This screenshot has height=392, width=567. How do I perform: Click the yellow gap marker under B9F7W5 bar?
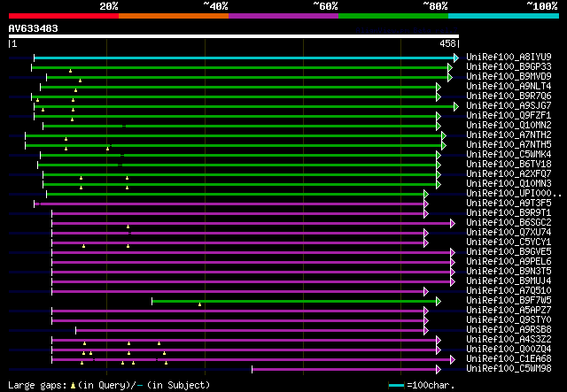(x=200, y=306)
